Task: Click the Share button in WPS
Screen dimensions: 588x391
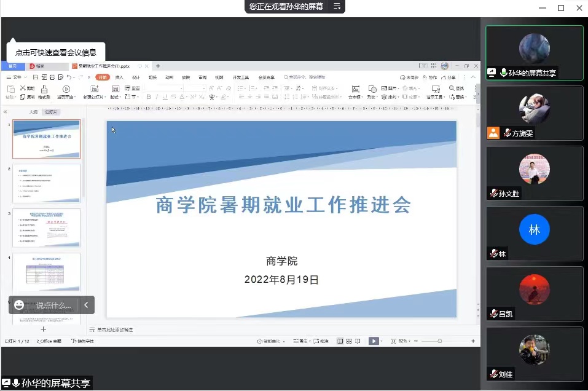Action: (450, 77)
